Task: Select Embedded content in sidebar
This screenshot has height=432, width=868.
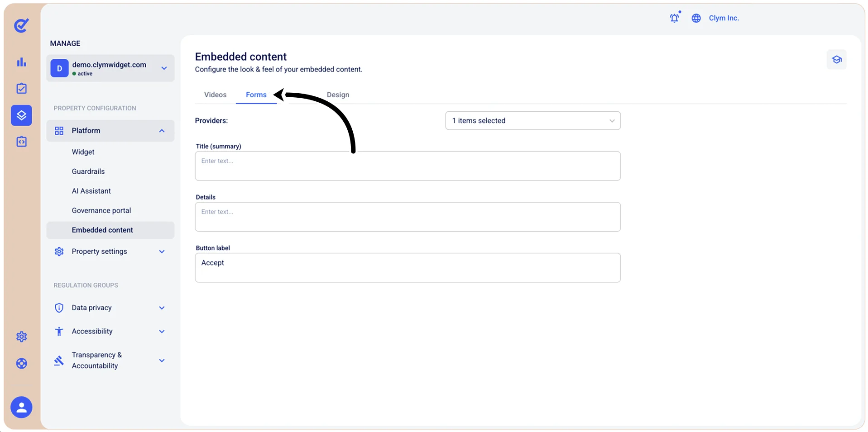Action: coord(110,230)
